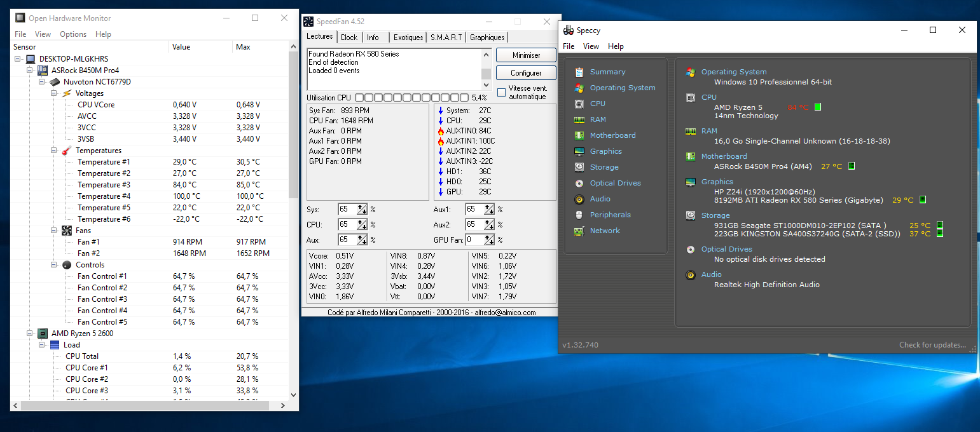Viewport: 980px width, 432px height.
Task: Click the CPU icon in Speccy sidebar
Action: (579, 104)
